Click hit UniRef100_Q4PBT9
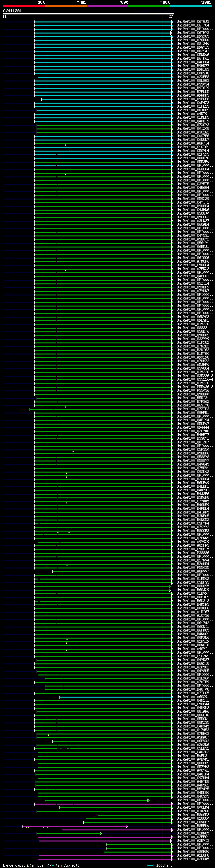Screen dimensions: 215x868 pyautogui.click(x=193, y=122)
